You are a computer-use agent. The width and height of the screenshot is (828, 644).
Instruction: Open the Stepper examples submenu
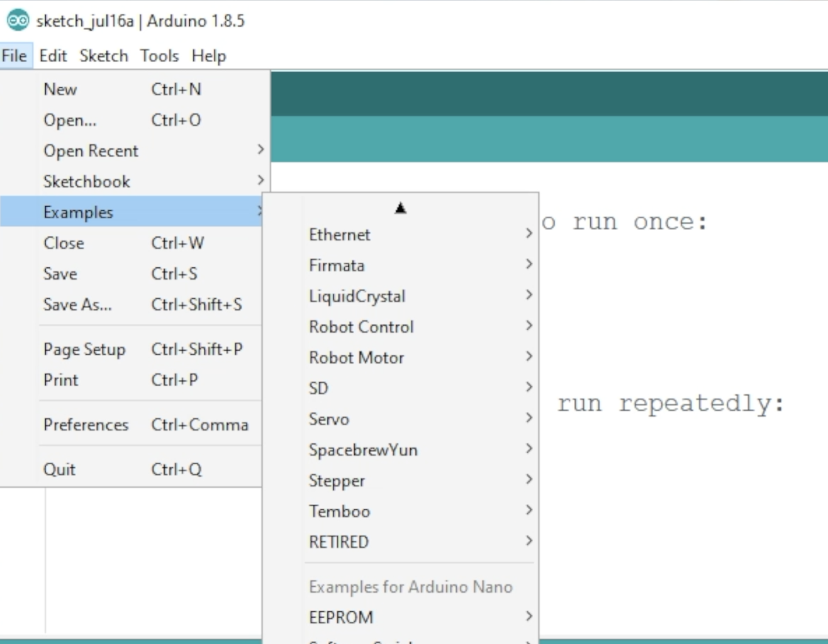click(337, 480)
